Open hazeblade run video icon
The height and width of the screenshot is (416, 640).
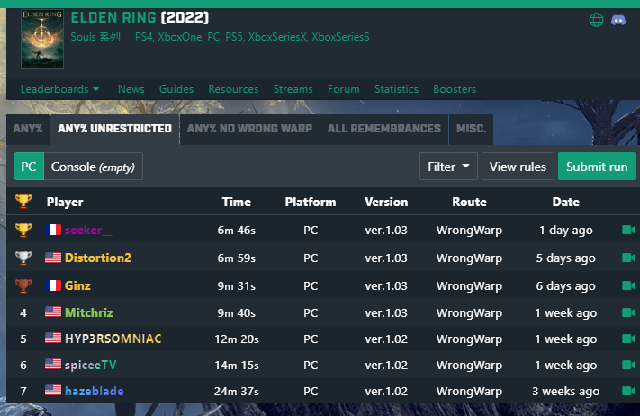[628, 391]
